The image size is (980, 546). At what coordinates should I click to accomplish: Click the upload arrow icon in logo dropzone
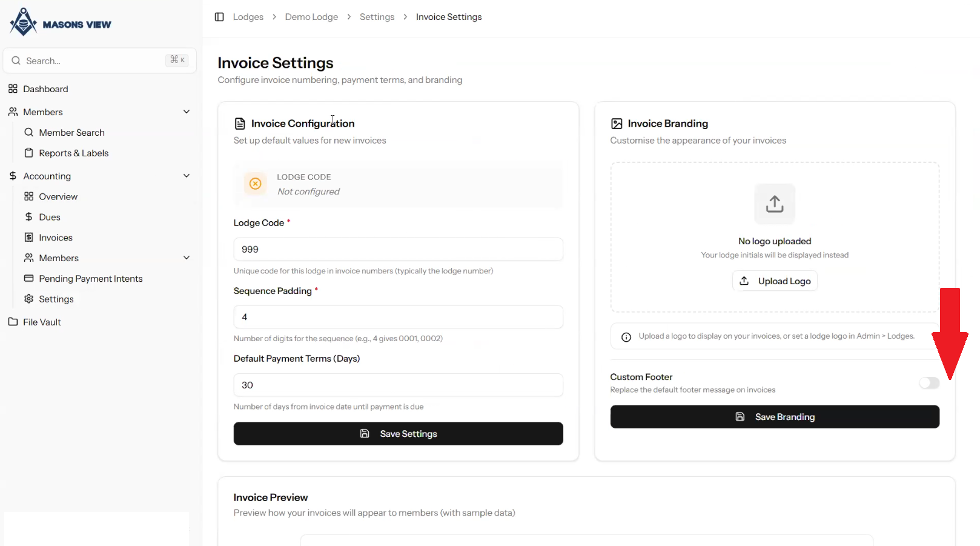pyautogui.click(x=774, y=204)
